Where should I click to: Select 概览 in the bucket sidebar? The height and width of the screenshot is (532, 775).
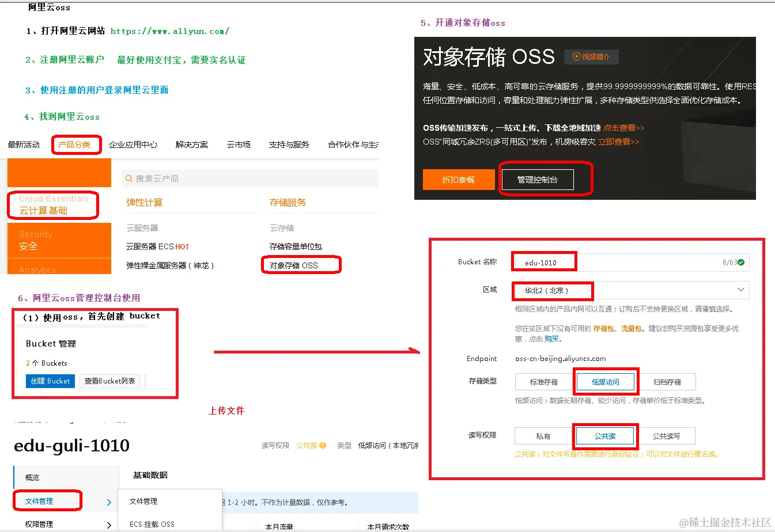pyautogui.click(x=32, y=478)
